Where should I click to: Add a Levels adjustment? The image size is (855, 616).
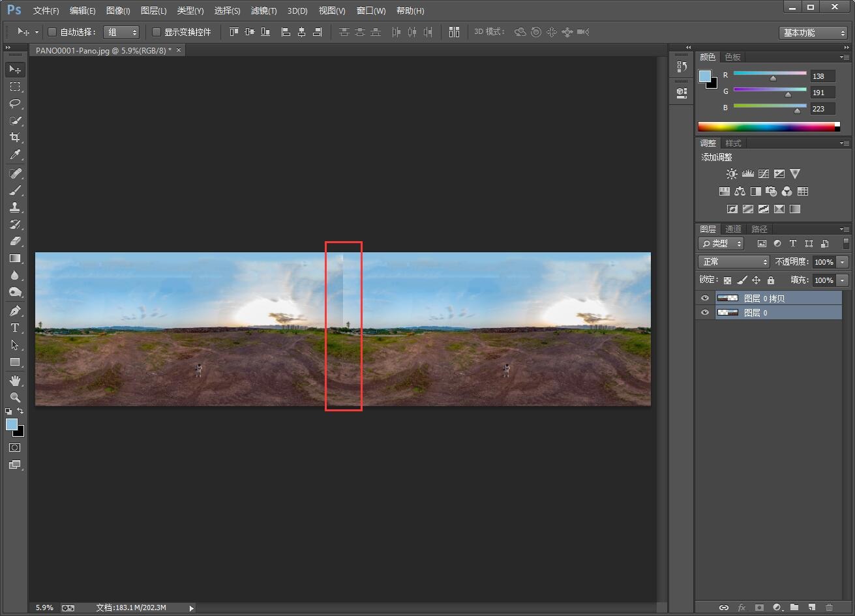(x=748, y=174)
